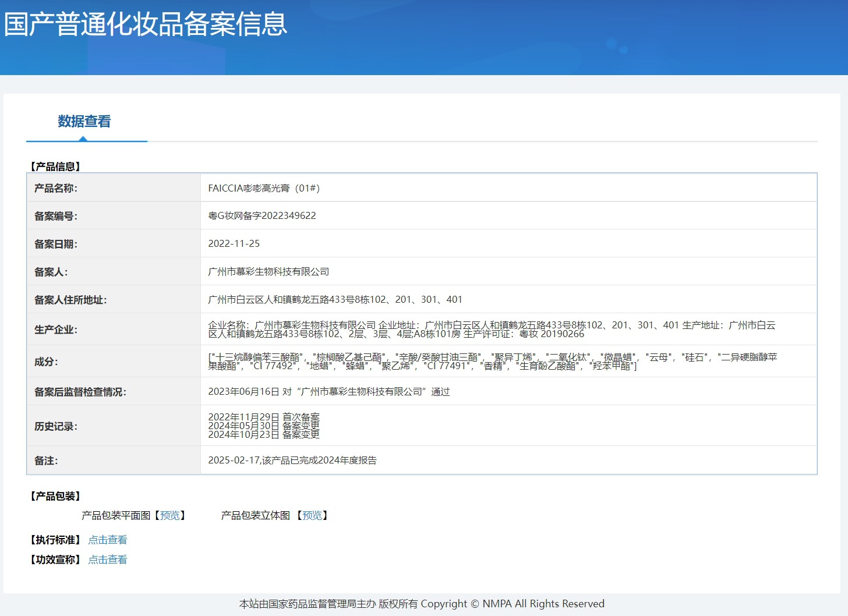The width and height of the screenshot is (848, 616).
Task: Select the 备案人 value 广州市慕彩生物科技有限公司
Action: click(x=268, y=271)
